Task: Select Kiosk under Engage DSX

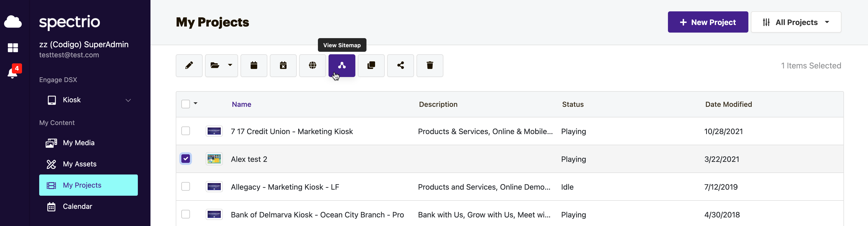Action: click(88, 100)
